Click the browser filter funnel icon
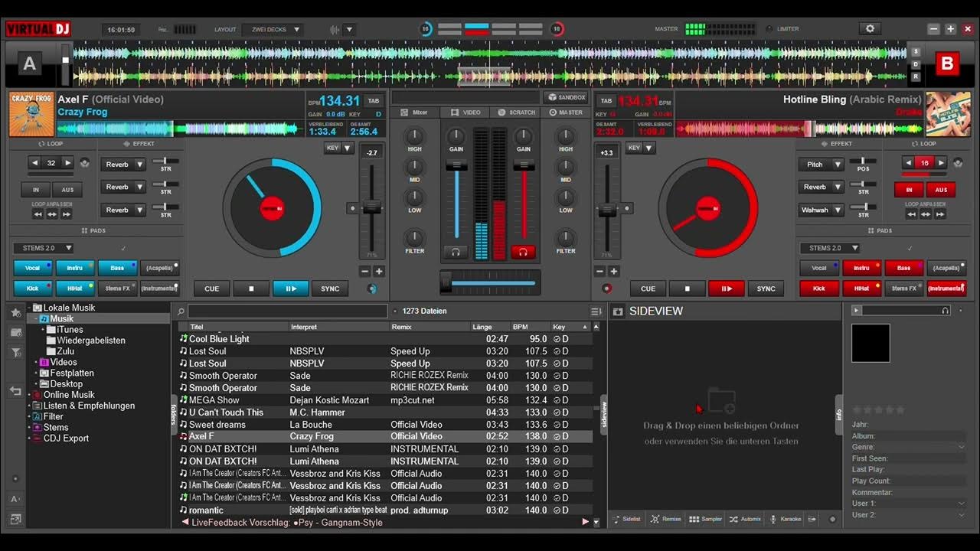The image size is (980, 551). click(15, 353)
